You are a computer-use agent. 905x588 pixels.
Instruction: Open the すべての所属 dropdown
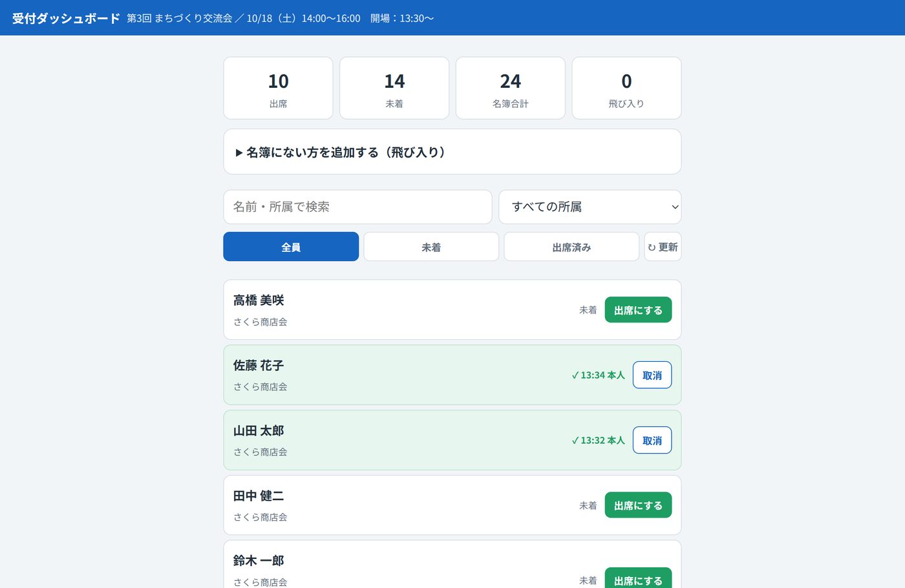(590, 207)
